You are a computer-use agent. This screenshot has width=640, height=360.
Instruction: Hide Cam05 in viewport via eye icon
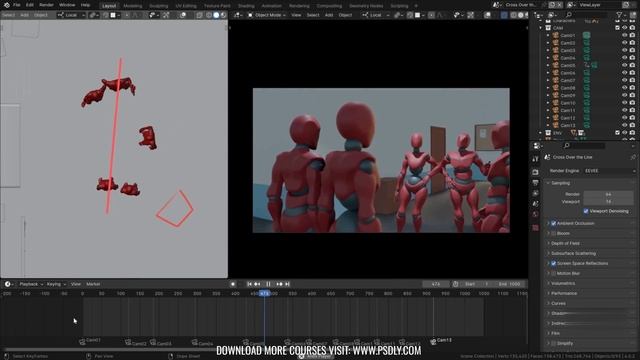624,65
